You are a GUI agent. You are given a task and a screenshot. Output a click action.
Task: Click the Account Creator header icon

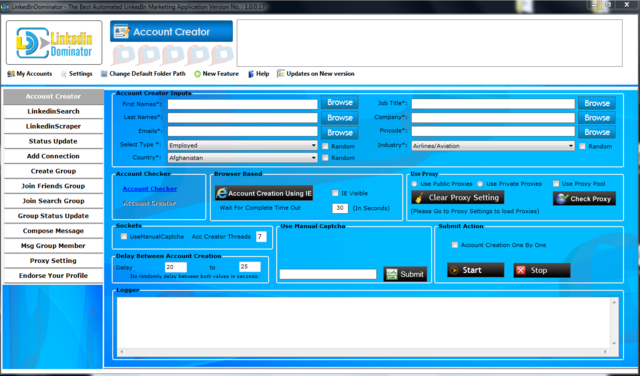pos(122,31)
